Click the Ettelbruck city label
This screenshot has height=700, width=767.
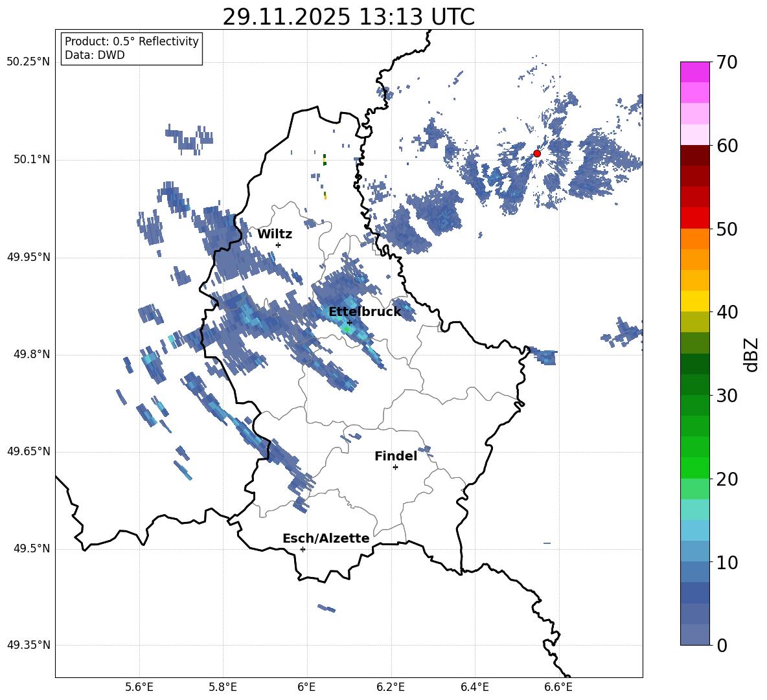coord(365,312)
